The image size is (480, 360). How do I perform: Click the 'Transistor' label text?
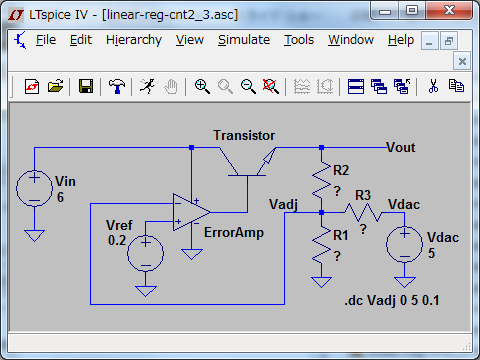pyautogui.click(x=244, y=135)
